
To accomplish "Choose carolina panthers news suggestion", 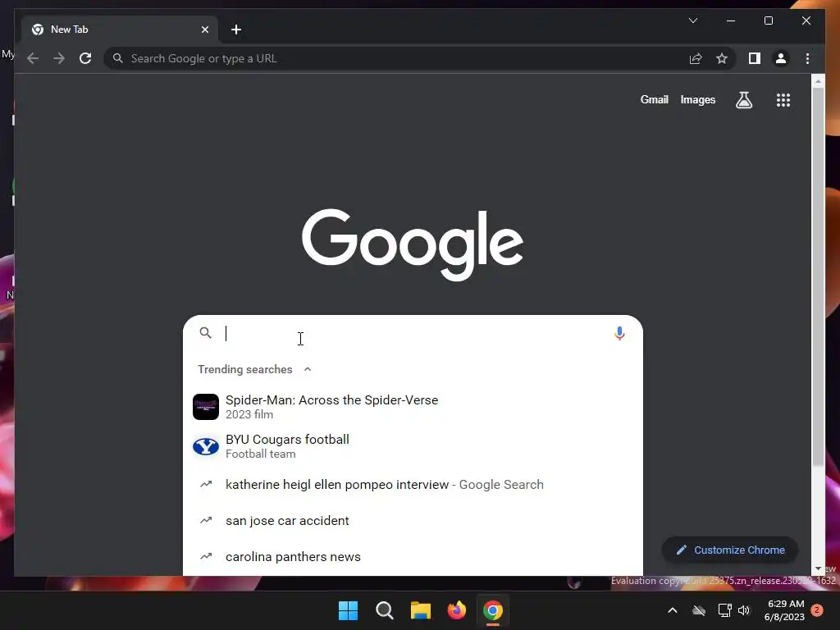I will coord(413,557).
